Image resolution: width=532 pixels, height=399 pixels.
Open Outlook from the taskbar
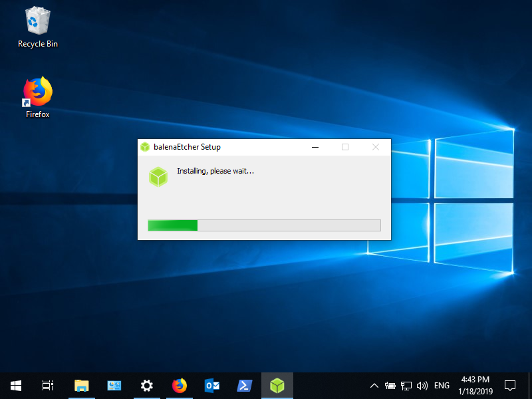212,385
